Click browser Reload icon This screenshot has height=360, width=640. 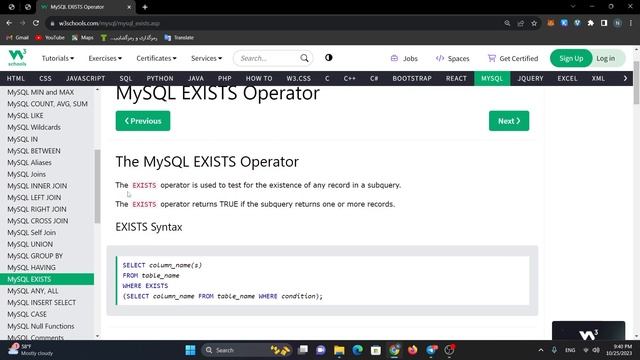point(36,23)
